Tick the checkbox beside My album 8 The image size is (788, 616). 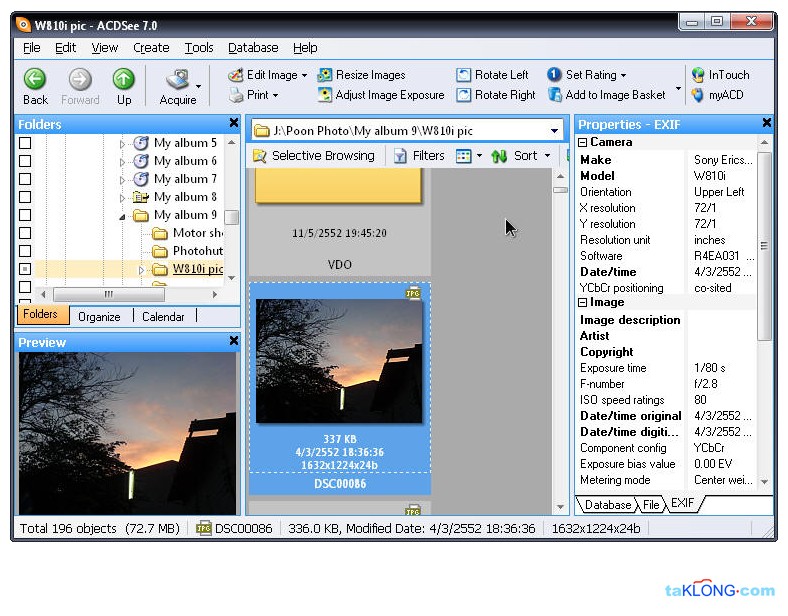pos(25,197)
